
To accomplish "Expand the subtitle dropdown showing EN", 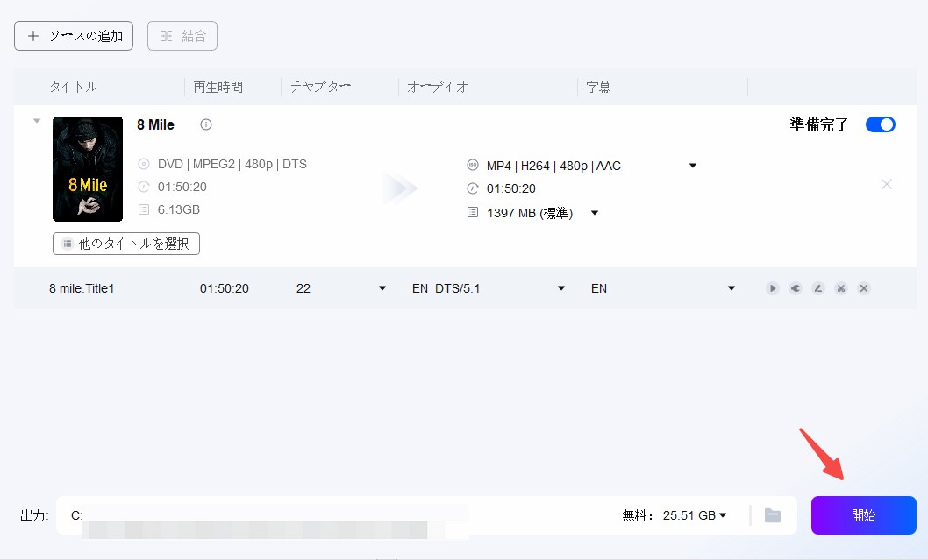I will click(x=732, y=288).
